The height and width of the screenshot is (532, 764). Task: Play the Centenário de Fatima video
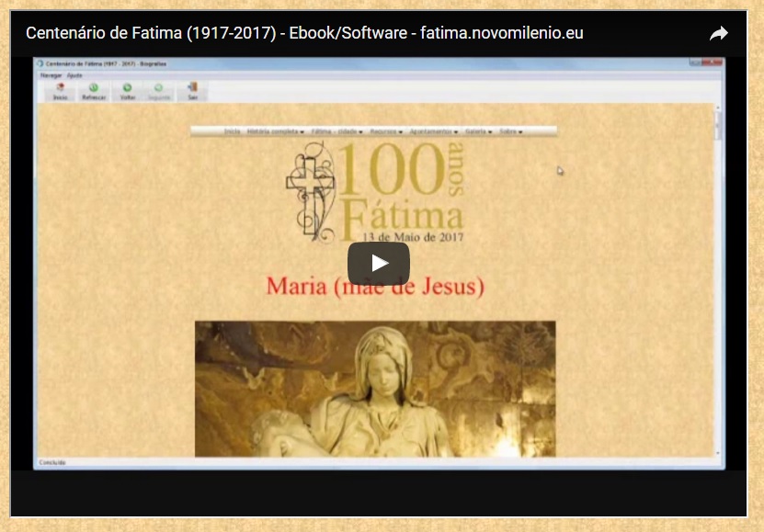point(378,264)
